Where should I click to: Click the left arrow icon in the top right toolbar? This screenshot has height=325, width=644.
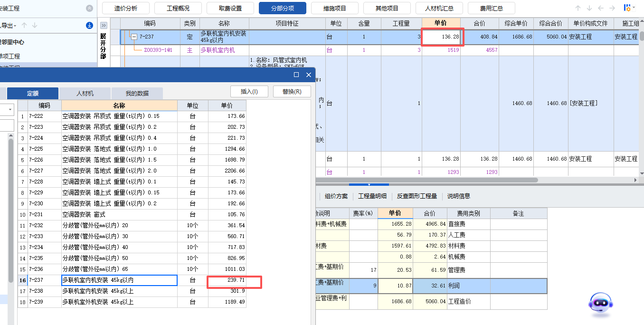[x=601, y=8]
